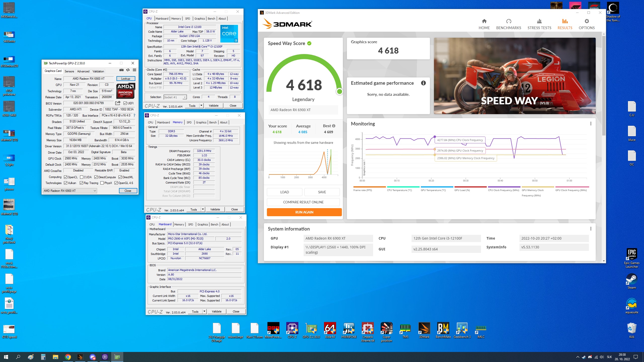Screen dimensions: 644x362
Task: Open the Aida 64 desktop shortcut
Action: click(330, 331)
